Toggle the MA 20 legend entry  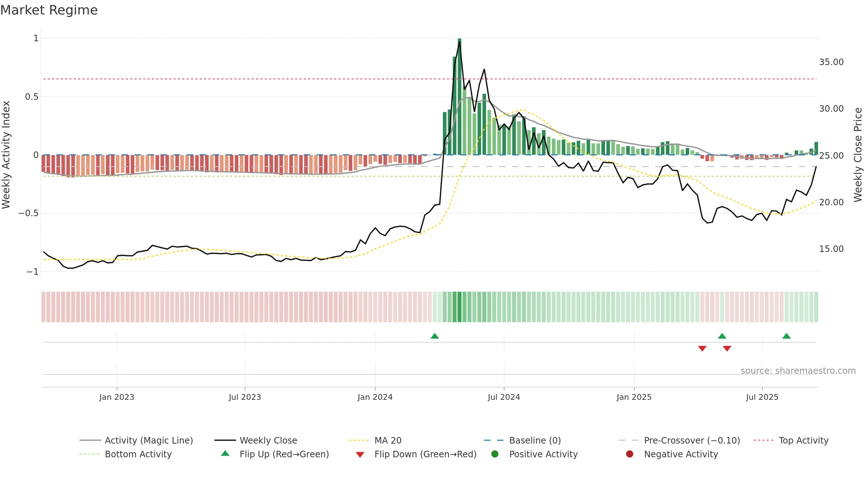375,440
